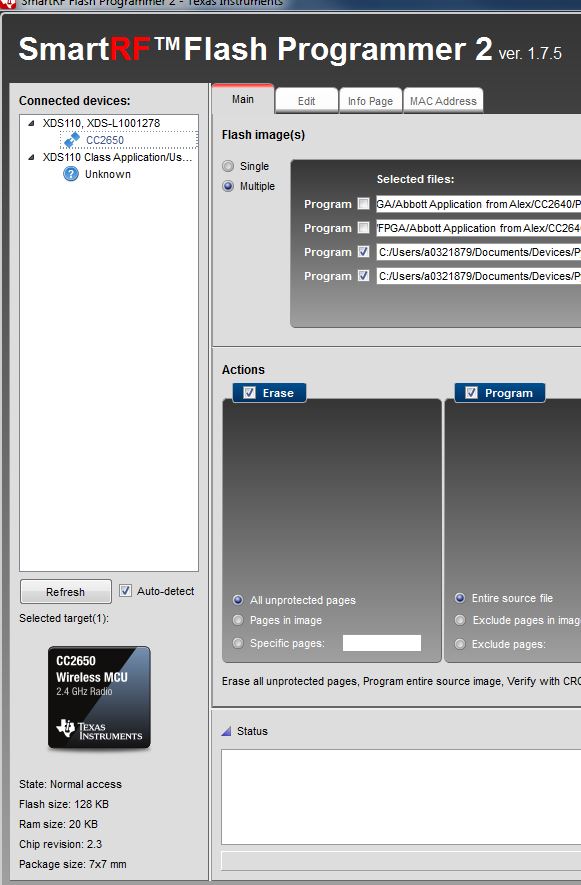Click the fourth selected file path field
This screenshot has width=581, height=885.
[x=478, y=276]
